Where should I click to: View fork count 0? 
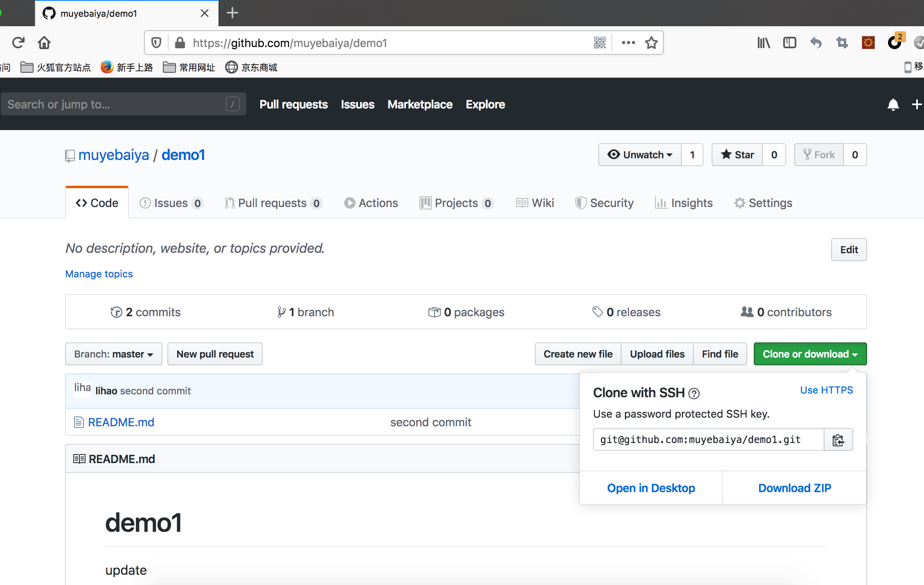click(x=855, y=155)
